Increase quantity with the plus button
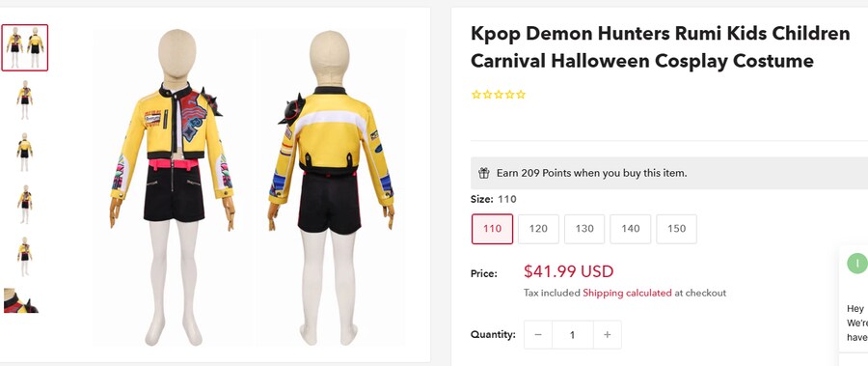Viewport: 868px width, 366px height. (608, 335)
